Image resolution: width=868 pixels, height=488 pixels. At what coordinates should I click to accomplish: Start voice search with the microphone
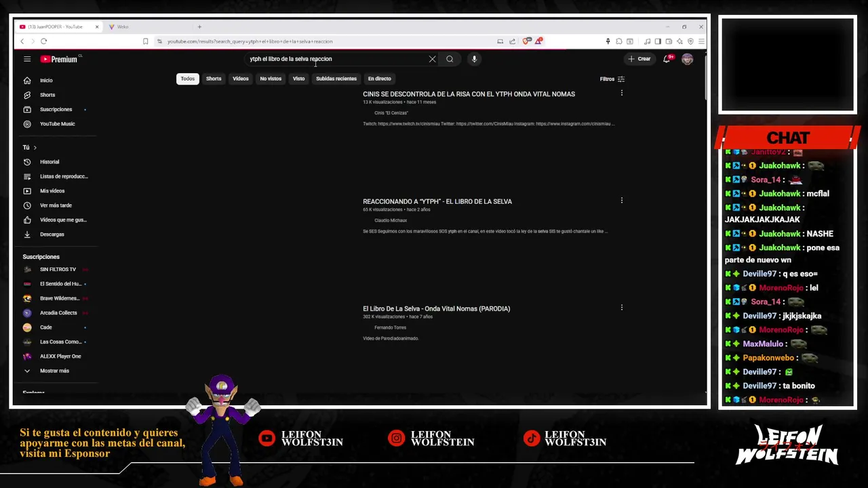click(x=474, y=59)
